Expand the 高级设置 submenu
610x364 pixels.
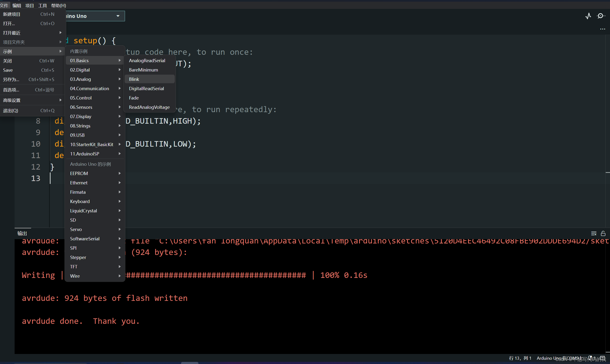32,100
